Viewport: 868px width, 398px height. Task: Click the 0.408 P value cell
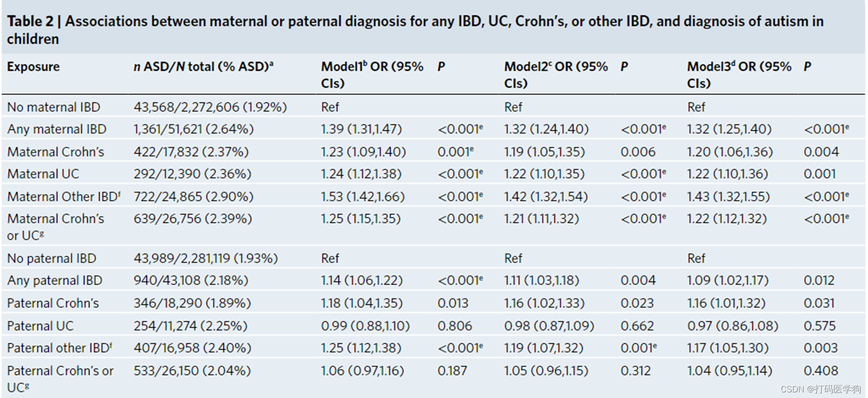820,371
